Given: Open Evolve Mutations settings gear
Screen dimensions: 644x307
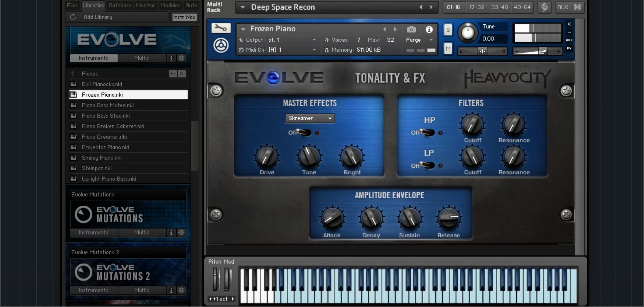Looking at the screenshot, I should (x=181, y=232).
